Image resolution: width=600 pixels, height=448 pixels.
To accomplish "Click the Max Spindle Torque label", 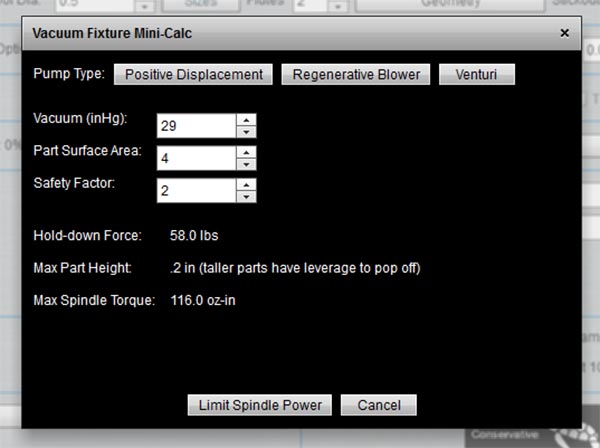I will point(94,300).
